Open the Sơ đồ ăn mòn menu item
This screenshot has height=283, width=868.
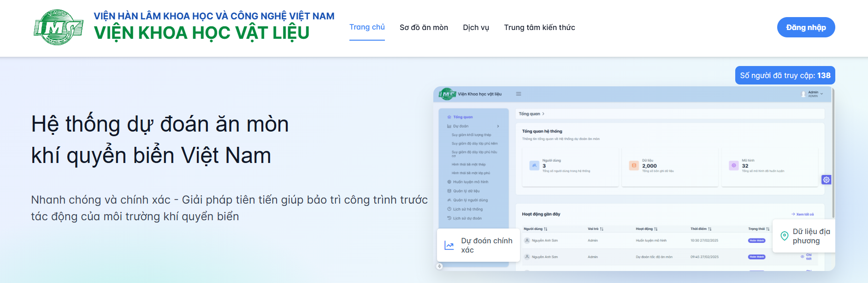coord(424,28)
